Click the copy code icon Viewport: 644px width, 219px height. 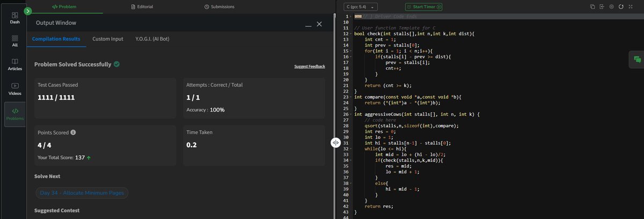pyautogui.click(x=592, y=6)
